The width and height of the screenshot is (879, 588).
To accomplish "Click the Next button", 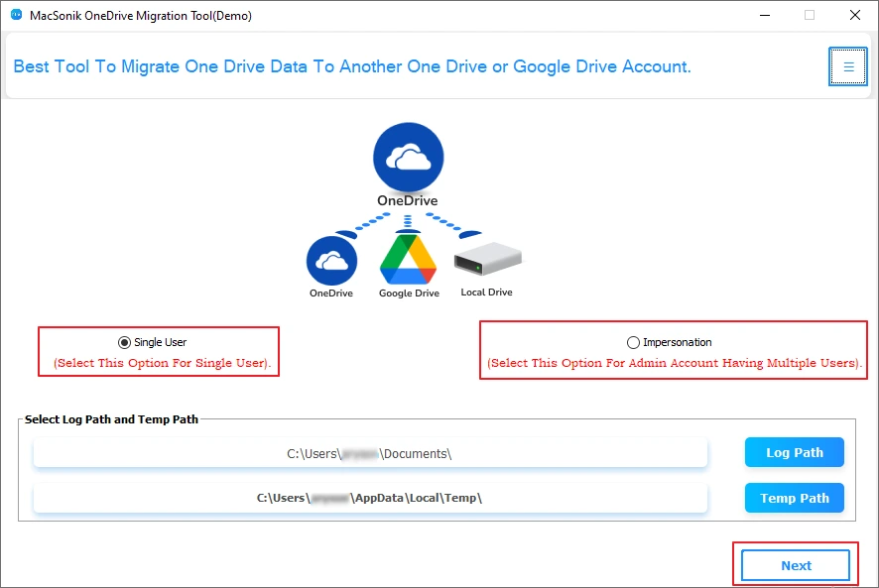I will (796, 565).
